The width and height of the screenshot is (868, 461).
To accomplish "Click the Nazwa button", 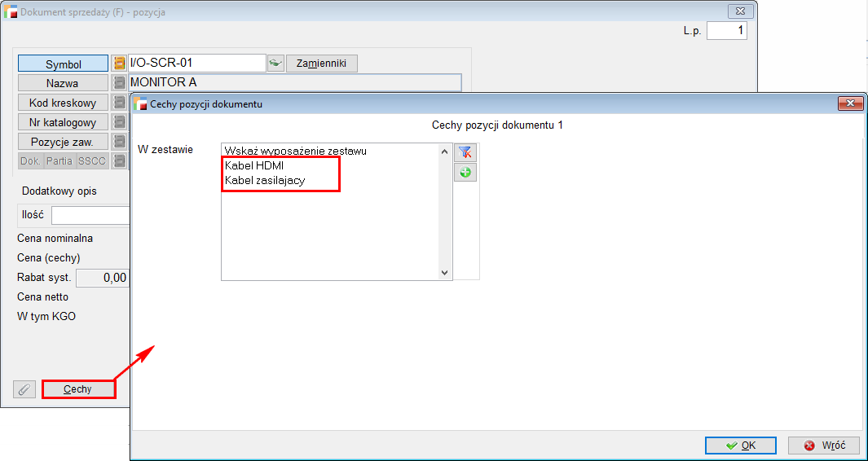I will (x=63, y=84).
